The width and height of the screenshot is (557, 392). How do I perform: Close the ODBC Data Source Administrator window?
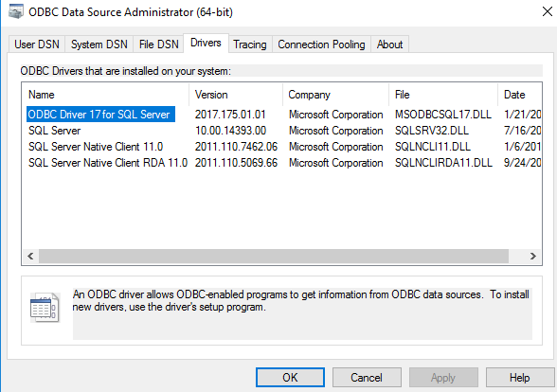[x=548, y=11]
